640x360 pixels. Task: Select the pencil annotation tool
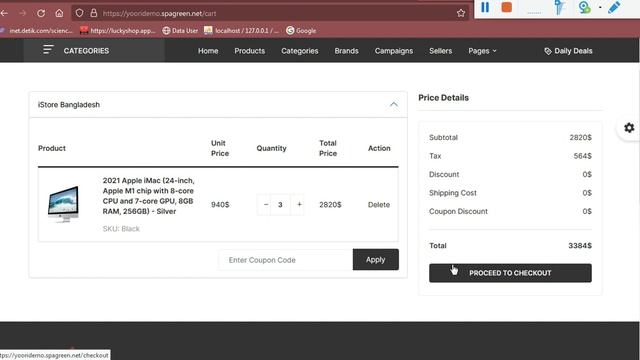[x=614, y=7]
